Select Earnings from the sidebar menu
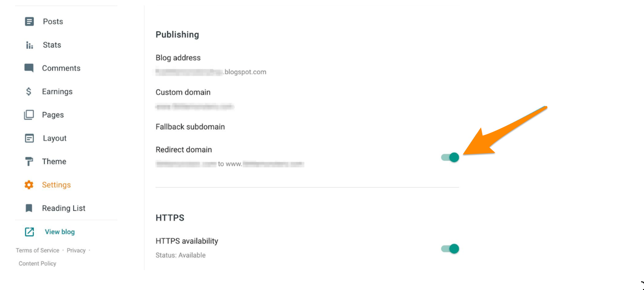 click(x=57, y=91)
